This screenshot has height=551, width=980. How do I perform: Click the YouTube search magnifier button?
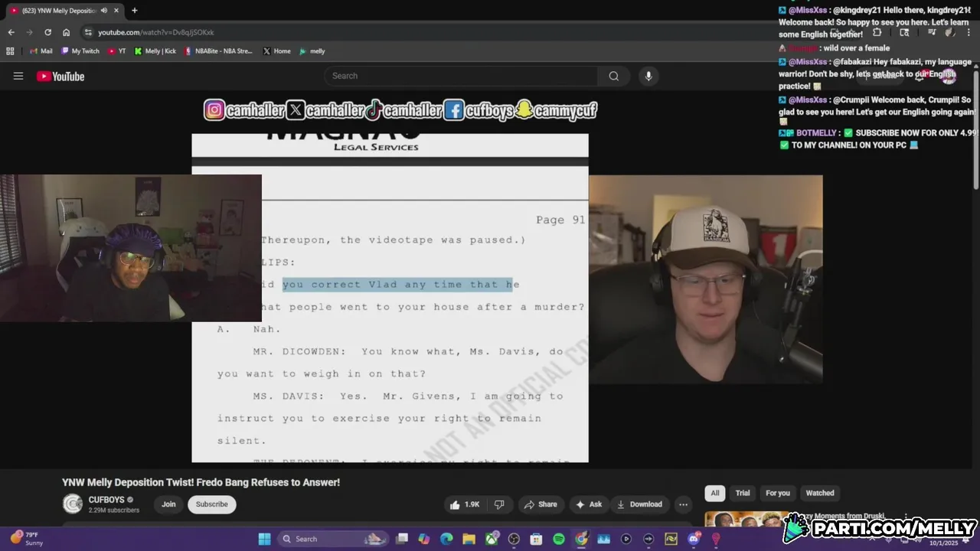coord(613,76)
